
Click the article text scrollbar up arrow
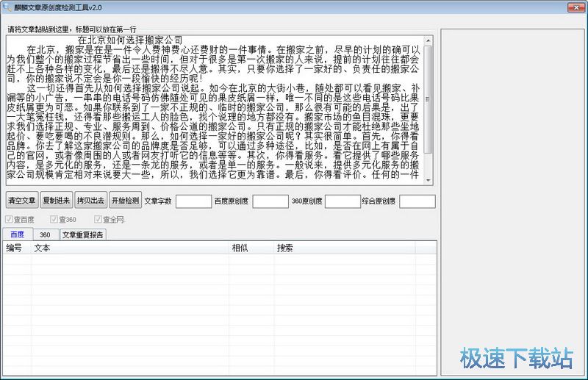point(429,40)
